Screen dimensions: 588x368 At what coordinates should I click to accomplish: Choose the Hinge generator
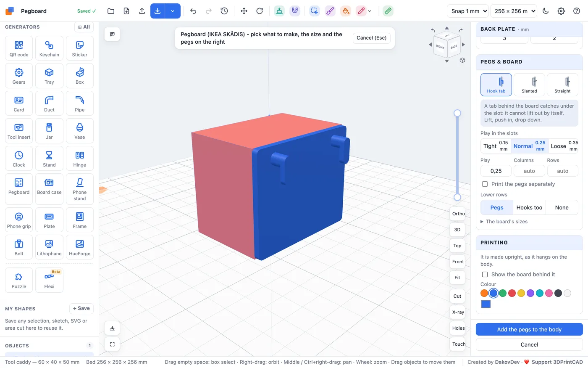80,158
